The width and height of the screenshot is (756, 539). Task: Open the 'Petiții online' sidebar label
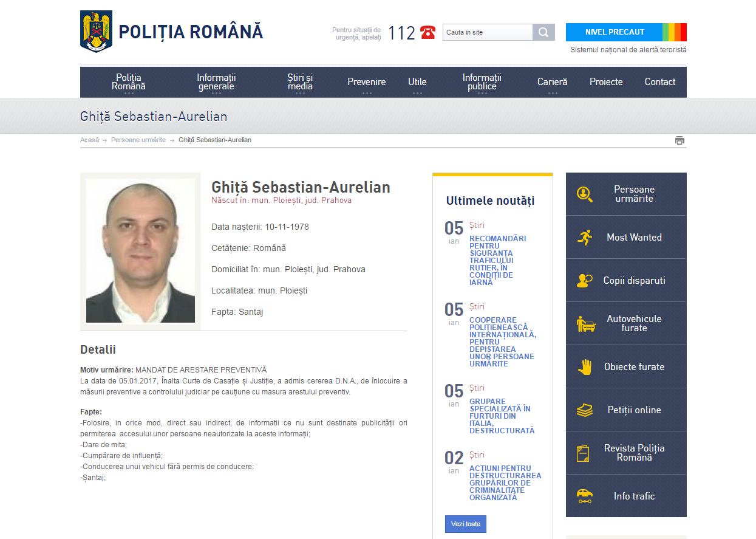(x=634, y=410)
